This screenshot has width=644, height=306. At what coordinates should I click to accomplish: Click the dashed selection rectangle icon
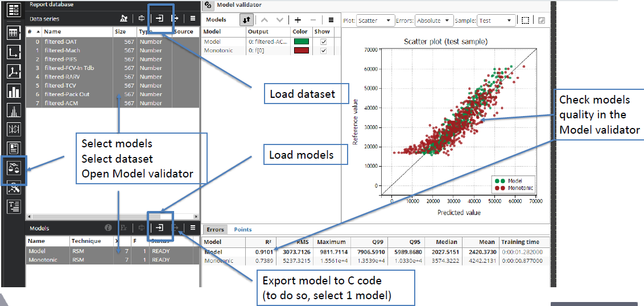tap(525, 20)
